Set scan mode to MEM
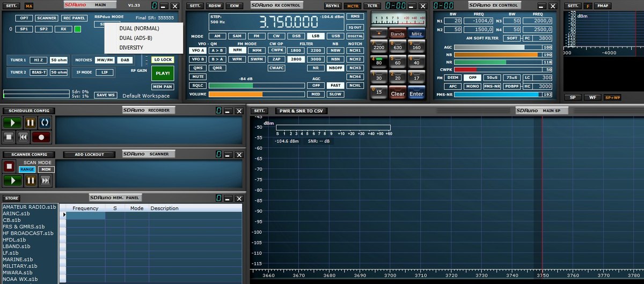Screen dimensions: 644x284 tap(46, 169)
